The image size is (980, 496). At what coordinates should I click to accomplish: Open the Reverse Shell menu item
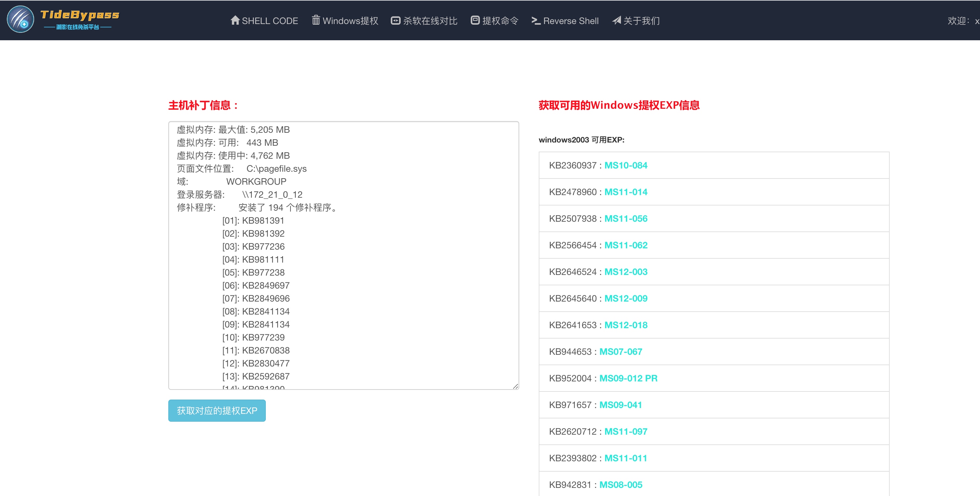tap(571, 21)
